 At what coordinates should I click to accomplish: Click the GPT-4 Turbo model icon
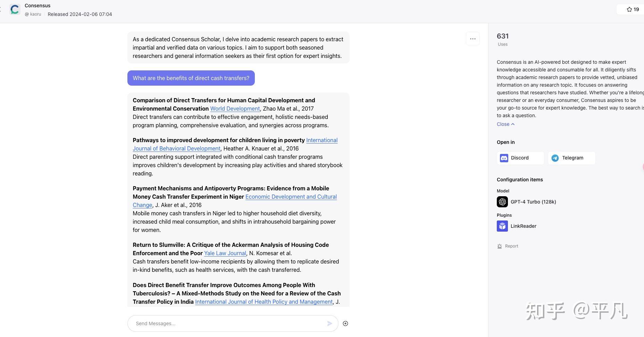click(502, 202)
